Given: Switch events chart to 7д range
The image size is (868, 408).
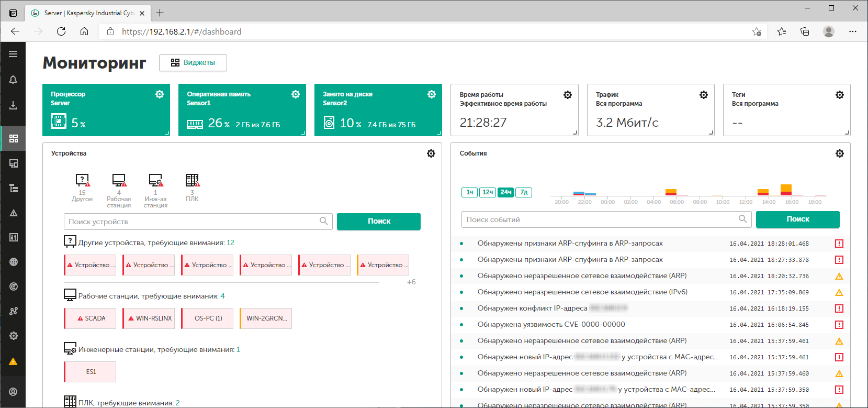Looking at the screenshot, I should coord(524,192).
